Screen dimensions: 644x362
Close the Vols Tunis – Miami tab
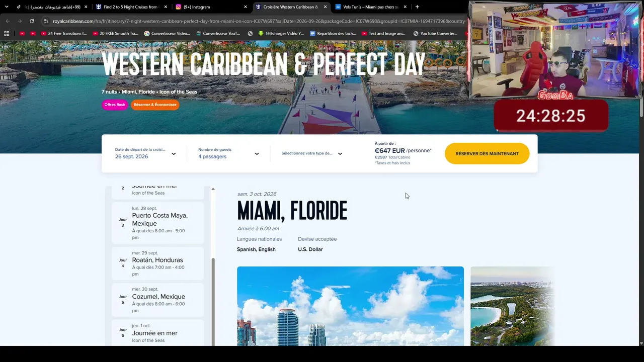tap(405, 7)
